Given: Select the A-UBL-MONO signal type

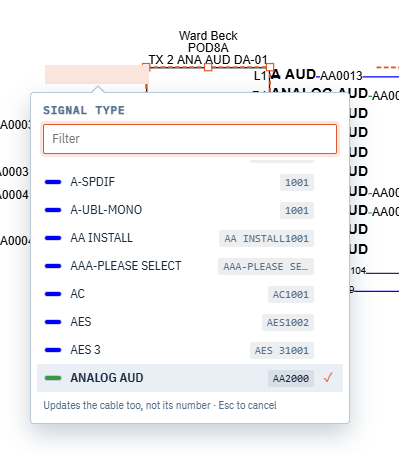Looking at the screenshot, I should pos(190,210).
